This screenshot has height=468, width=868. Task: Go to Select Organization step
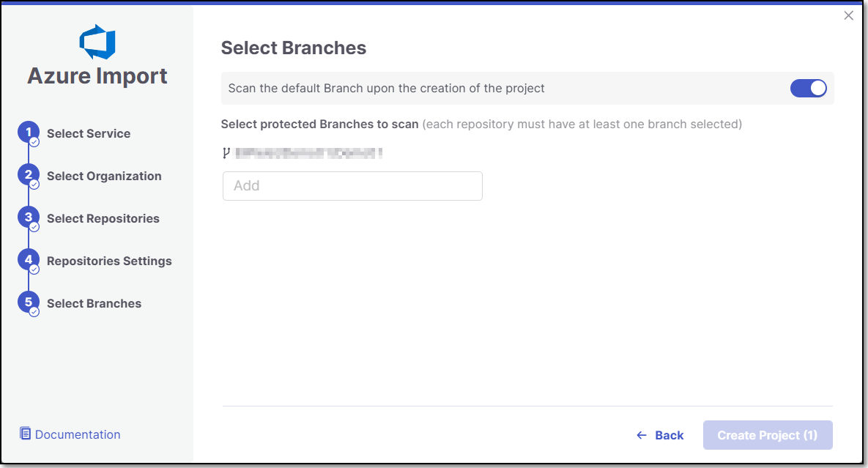coord(104,176)
